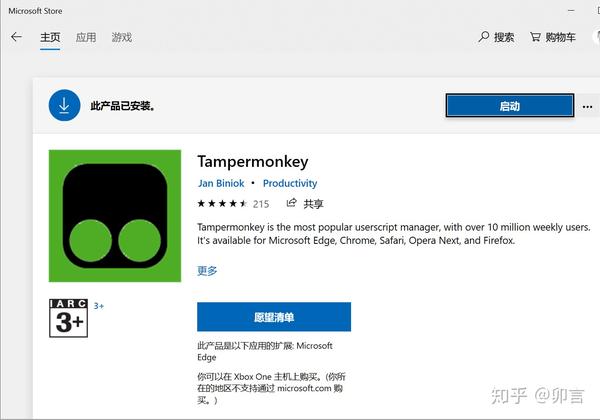Image resolution: width=600 pixels, height=420 pixels.
Task: Click the 搜索 search text
Action: point(504,37)
